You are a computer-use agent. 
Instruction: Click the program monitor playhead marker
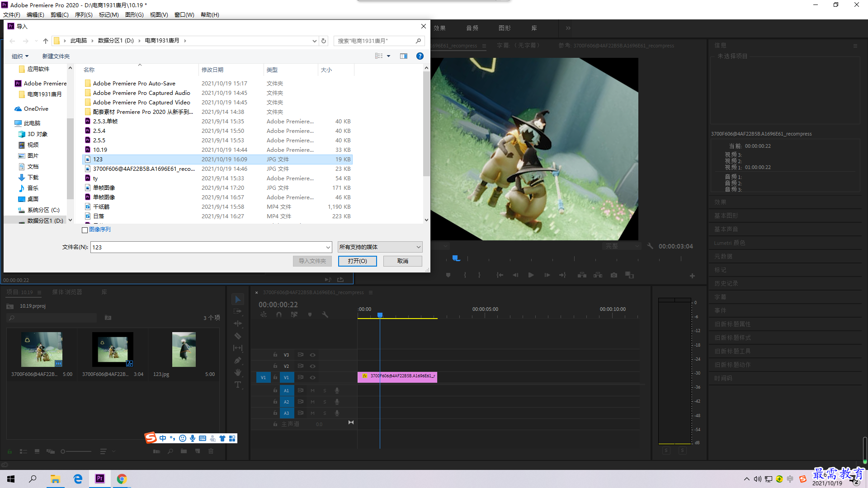click(456, 258)
